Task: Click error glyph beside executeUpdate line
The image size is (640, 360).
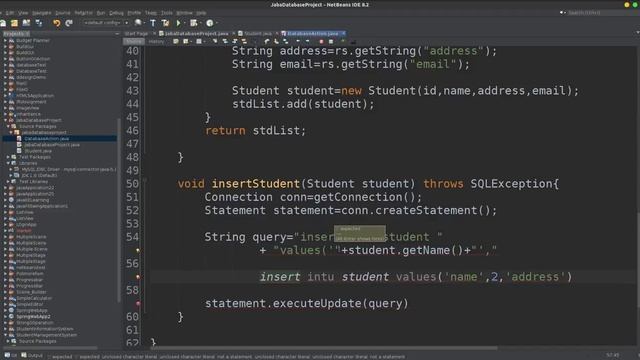Action: coord(138,303)
